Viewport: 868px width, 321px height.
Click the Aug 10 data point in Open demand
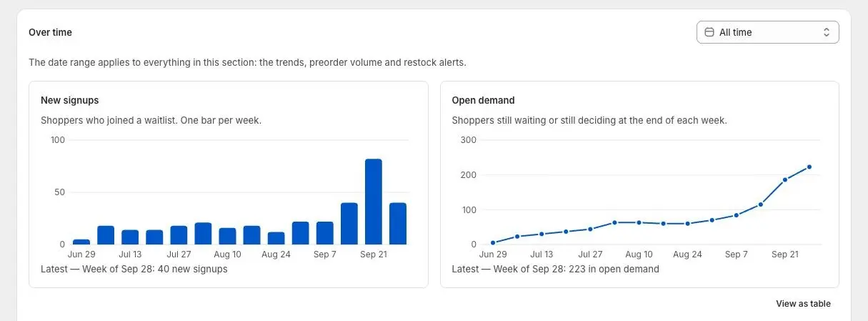point(639,222)
